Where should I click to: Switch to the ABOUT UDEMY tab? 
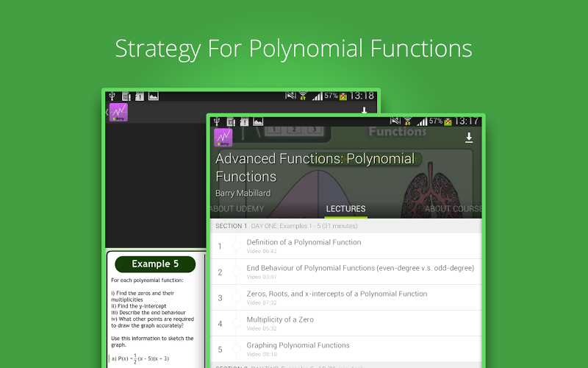(x=237, y=209)
